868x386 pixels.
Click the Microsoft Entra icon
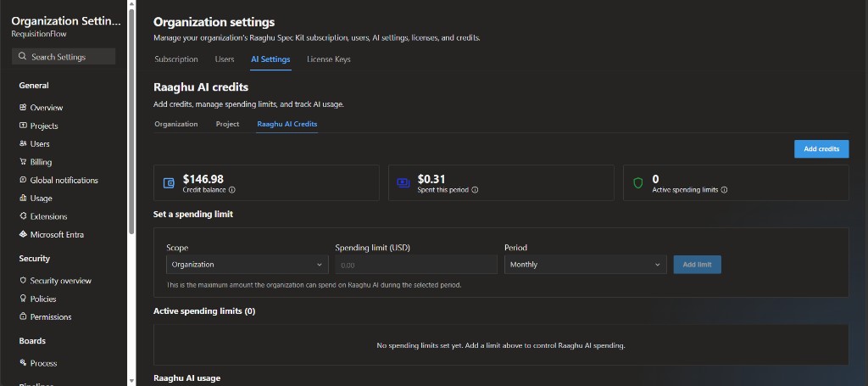[23, 234]
